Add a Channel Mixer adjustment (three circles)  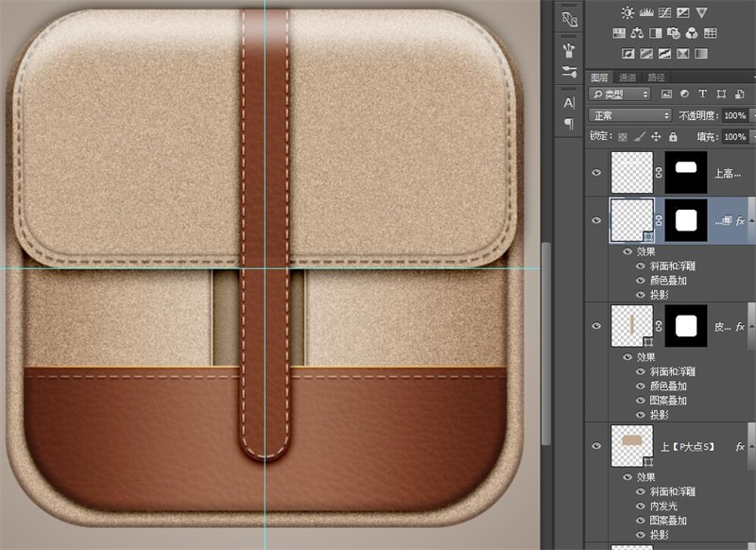click(692, 33)
